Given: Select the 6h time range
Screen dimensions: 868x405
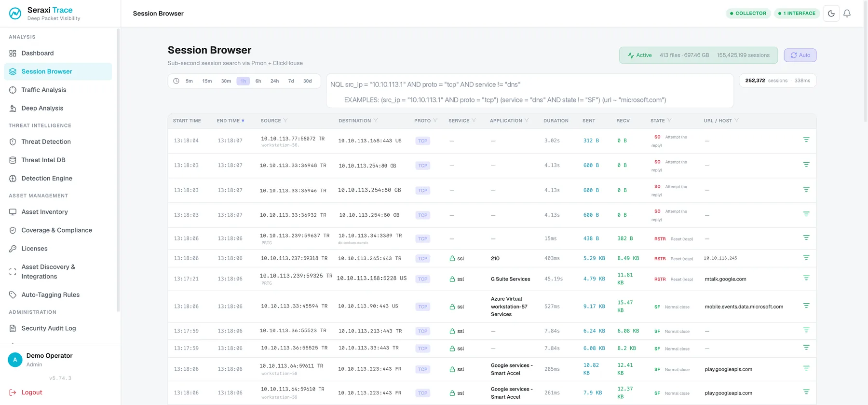Looking at the screenshot, I should click(258, 81).
